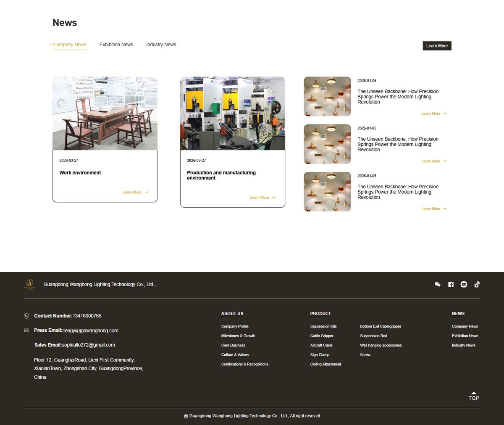504x425 pixels.
Task: Open Certifications & Recognitions link
Action: tap(245, 364)
